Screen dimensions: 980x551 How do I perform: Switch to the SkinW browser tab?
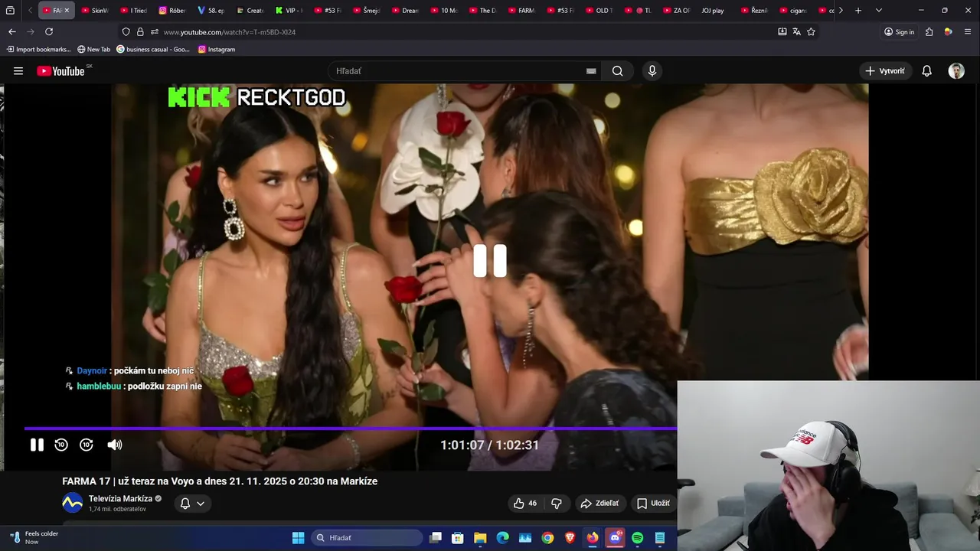click(x=94, y=11)
